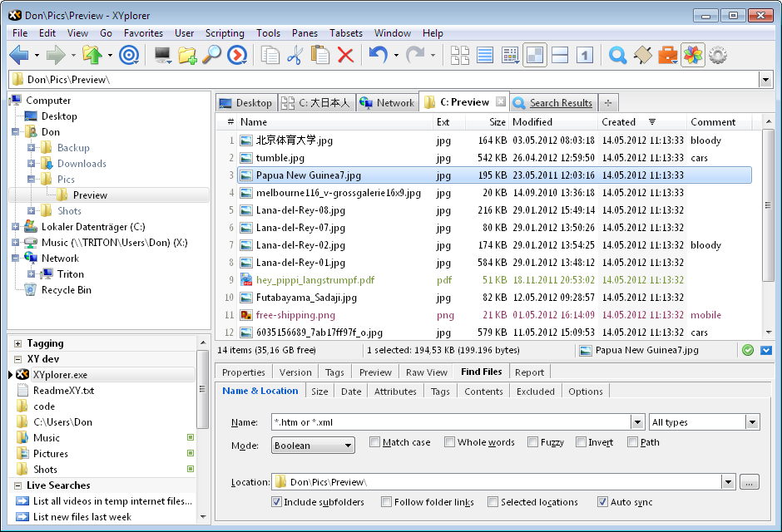782x532 pixels.
Task: Click the blue Hotlist target icon
Action: (x=128, y=56)
